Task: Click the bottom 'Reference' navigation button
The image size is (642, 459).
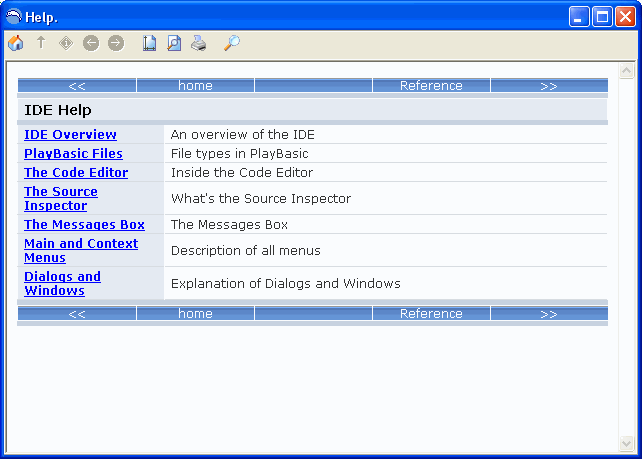Action: tap(431, 314)
